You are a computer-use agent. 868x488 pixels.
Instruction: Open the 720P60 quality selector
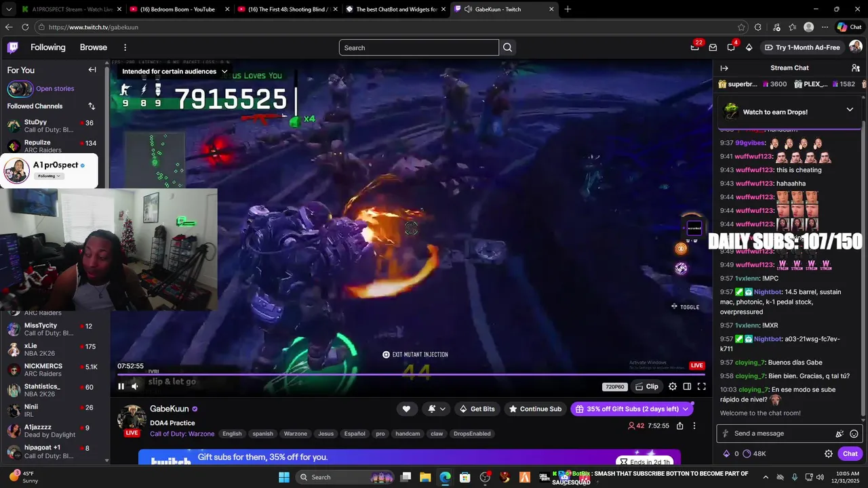tap(614, 386)
